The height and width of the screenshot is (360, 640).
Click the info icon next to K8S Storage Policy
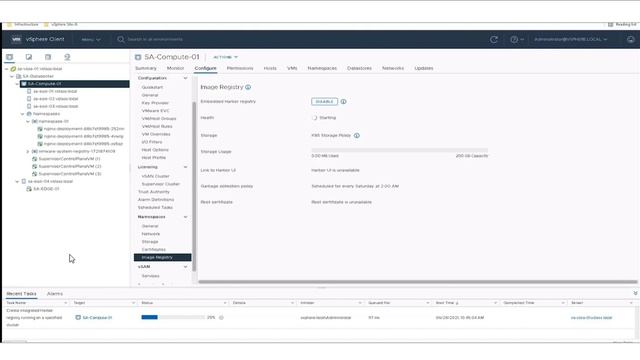(357, 136)
